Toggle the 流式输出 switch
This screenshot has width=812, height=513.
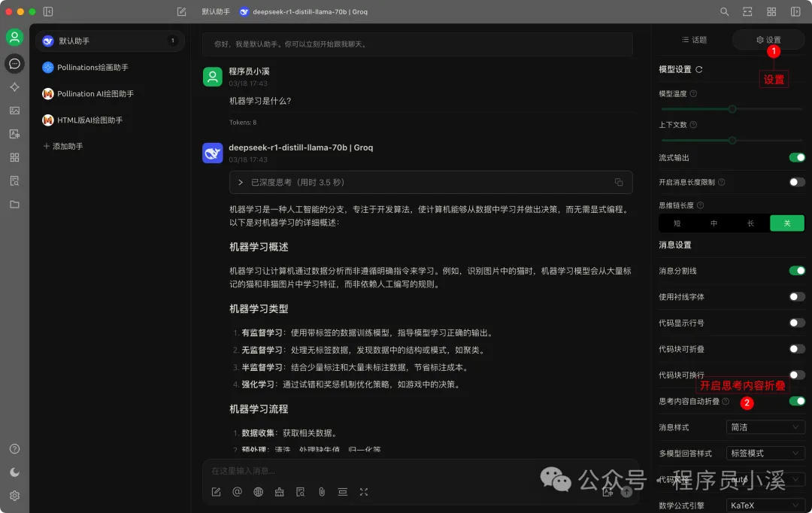click(x=797, y=157)
